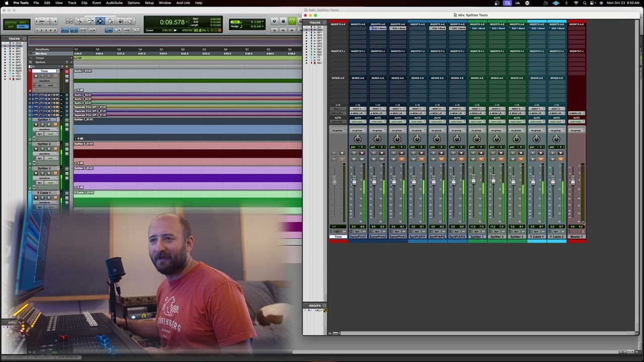644x362 pixels.
Task: Toggle Mute on Y Cable 2 mixer channel
Action: pyautogui.click(x=560, y=159)
